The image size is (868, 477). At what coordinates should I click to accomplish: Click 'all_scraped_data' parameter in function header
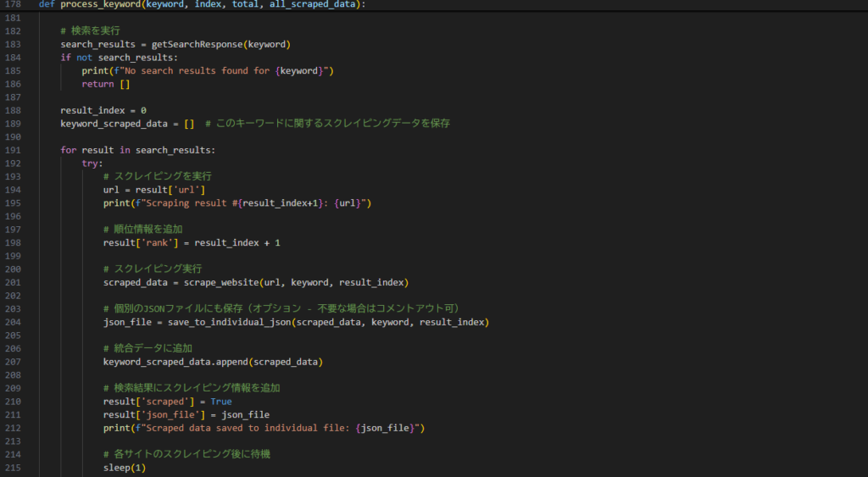(312, 4)
